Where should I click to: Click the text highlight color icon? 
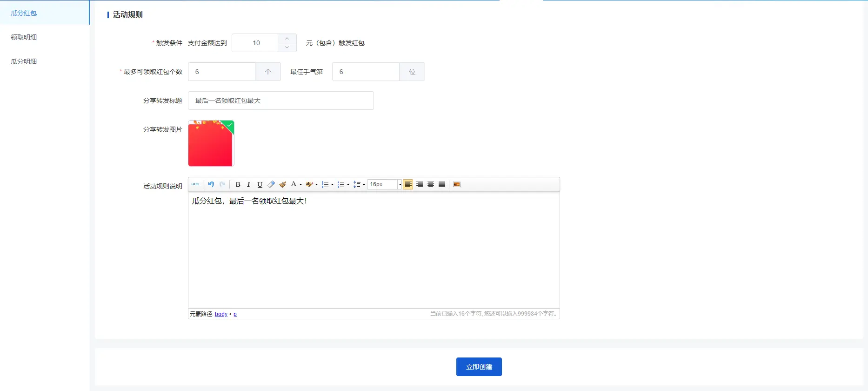(309, 184)
